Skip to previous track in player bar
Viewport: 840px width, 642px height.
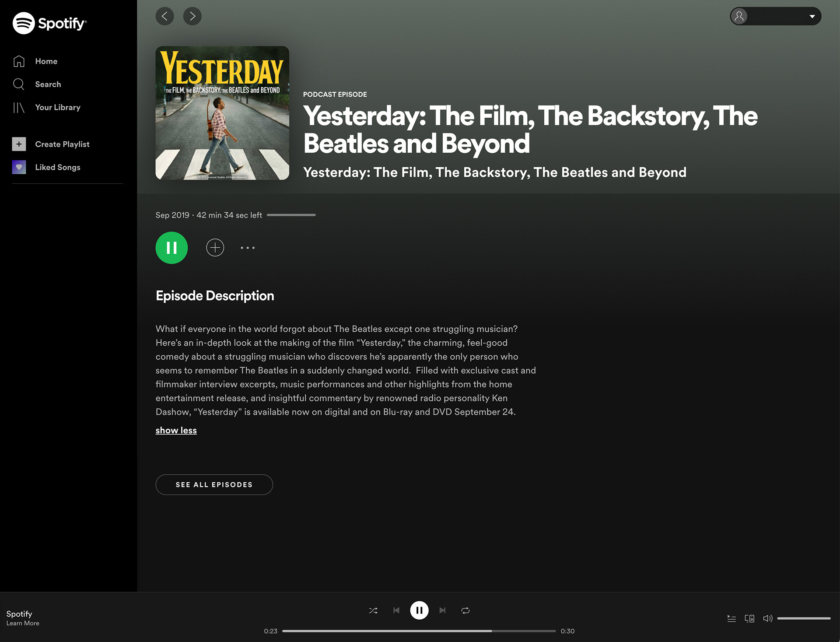click(396, 610)
